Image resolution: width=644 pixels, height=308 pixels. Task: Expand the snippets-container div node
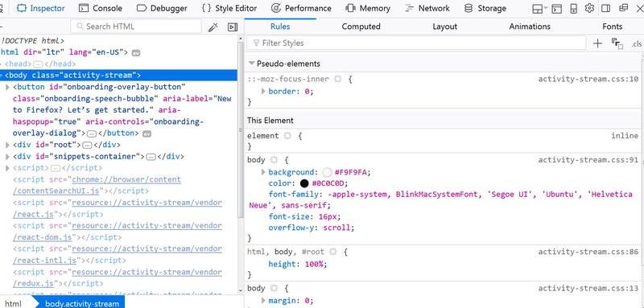[x=7, y=157]
